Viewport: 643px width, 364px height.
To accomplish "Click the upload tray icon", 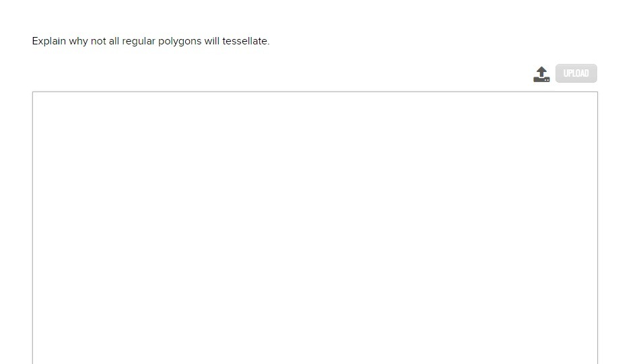I will point(541,74).
